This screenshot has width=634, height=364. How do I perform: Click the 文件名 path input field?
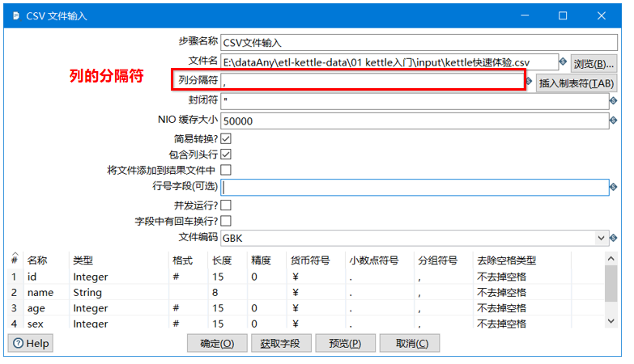coord(389,62)
